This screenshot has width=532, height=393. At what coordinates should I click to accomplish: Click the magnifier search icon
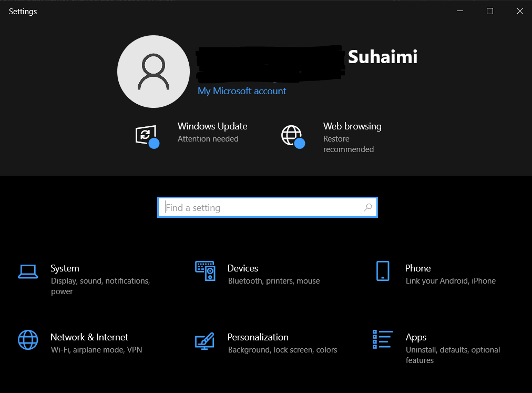(367, 208)
